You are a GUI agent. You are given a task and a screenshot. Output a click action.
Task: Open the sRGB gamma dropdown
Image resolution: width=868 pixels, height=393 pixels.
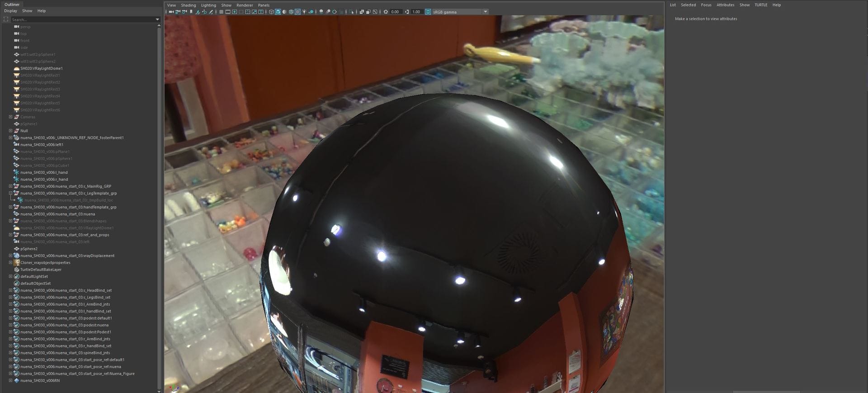(x=485, y=12)
